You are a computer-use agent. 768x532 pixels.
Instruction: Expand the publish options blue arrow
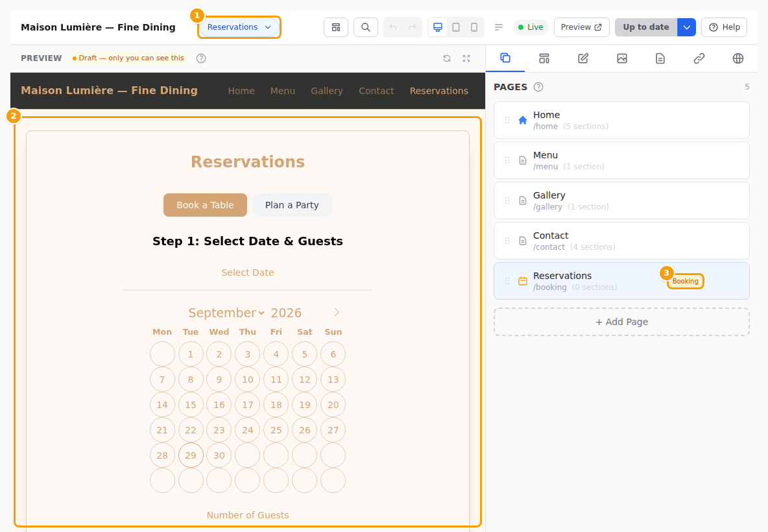687,27
